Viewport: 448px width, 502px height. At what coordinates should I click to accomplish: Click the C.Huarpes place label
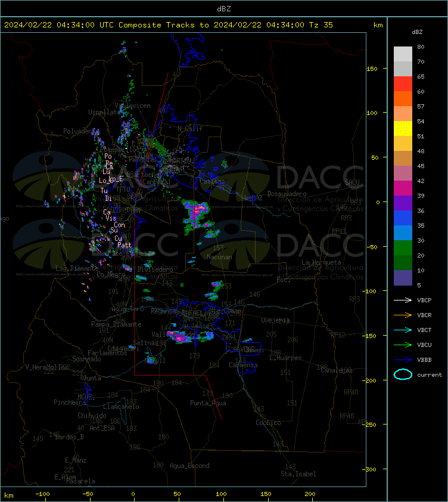(x=285, y=358)
